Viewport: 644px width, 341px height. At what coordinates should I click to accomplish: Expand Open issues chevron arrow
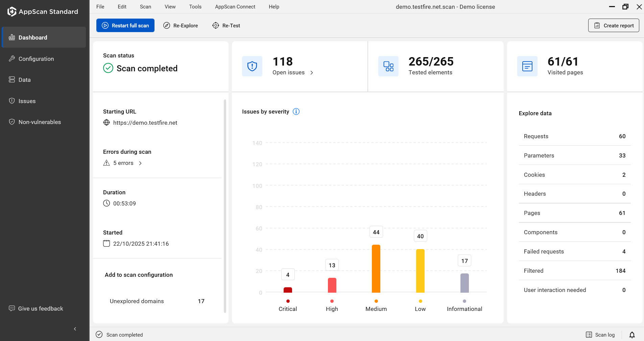pyautogui.click(x=312, y=73)
